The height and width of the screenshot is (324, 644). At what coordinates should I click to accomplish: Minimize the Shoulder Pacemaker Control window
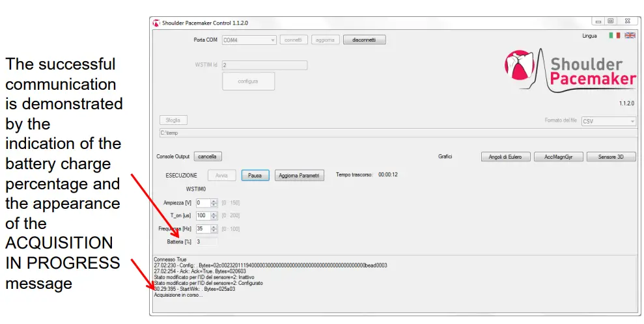click(x=599, y=21)
